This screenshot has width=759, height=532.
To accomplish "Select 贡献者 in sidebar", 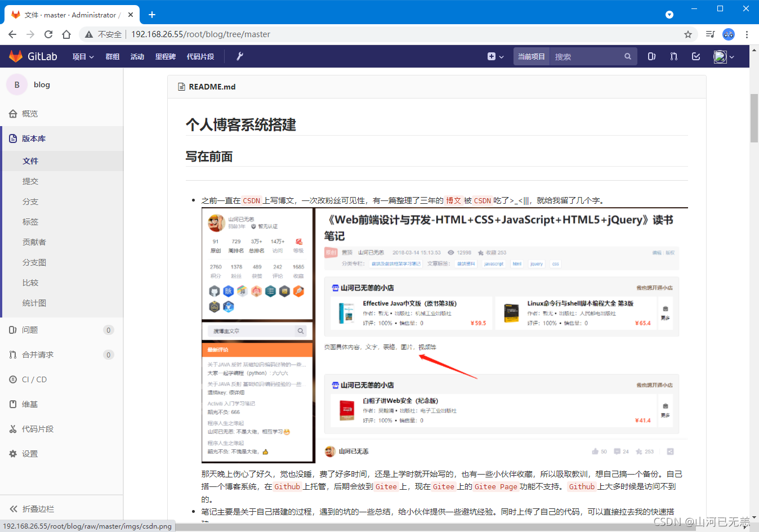I will (x=61, y=242).
